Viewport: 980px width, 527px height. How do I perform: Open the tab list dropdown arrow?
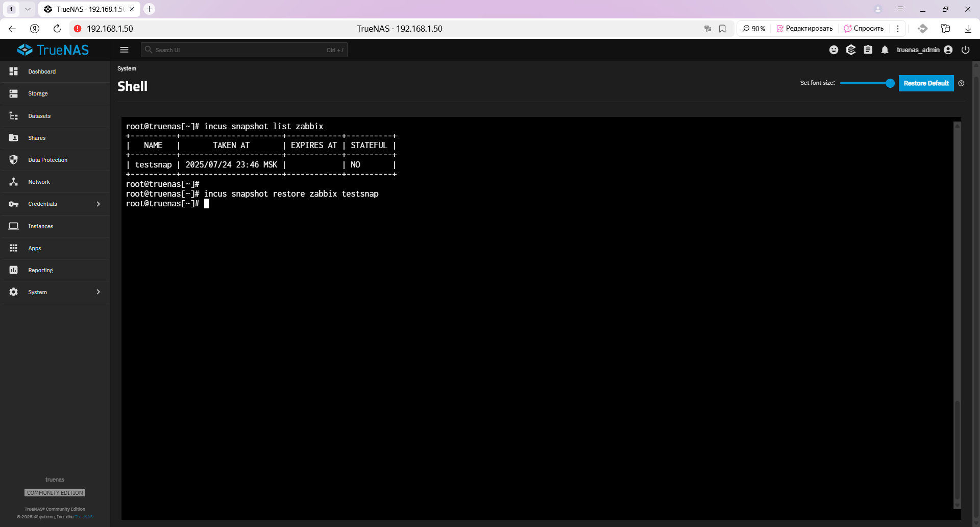pos(28,9)
